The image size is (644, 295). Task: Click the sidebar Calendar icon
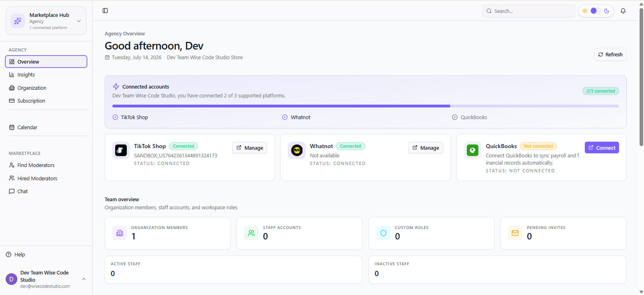[12, 127]
